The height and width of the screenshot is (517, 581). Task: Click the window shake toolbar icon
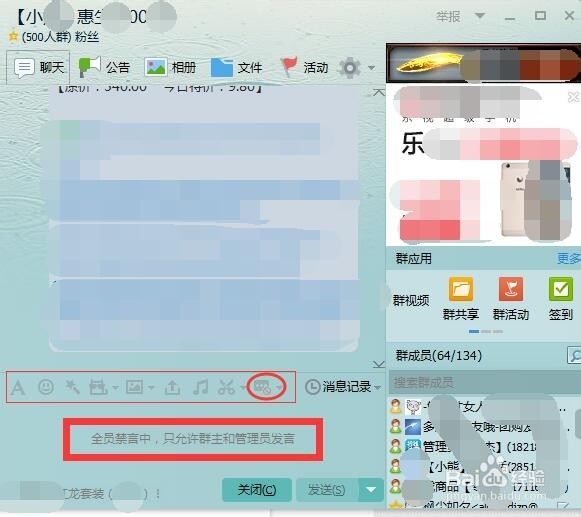click(x=98, y=387)
